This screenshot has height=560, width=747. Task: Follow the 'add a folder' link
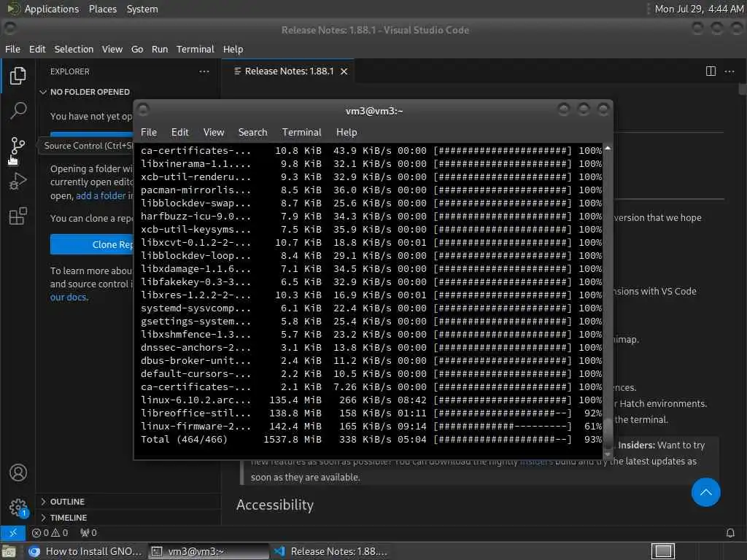[101, 195]
